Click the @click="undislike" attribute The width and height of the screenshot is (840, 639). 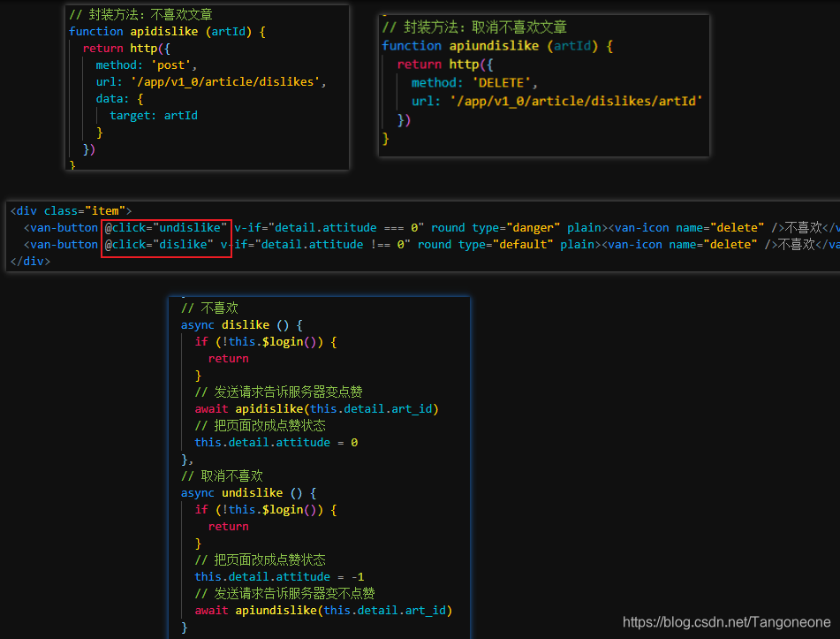coord(166,228)
